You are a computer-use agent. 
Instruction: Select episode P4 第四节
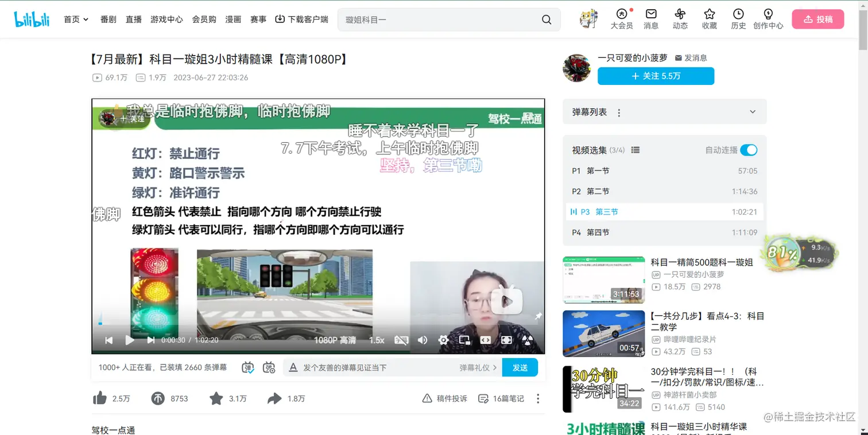pos(665,232)
